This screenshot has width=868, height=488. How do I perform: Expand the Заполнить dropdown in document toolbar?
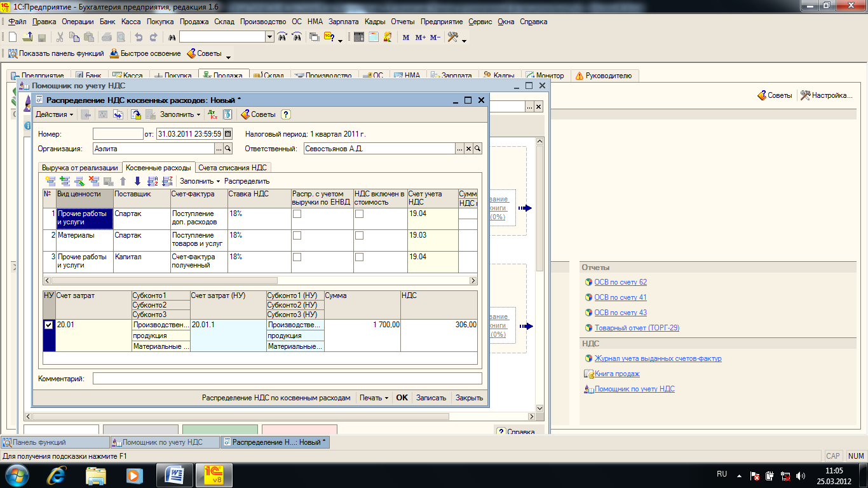pyautogui.click(x=180, y=114)
